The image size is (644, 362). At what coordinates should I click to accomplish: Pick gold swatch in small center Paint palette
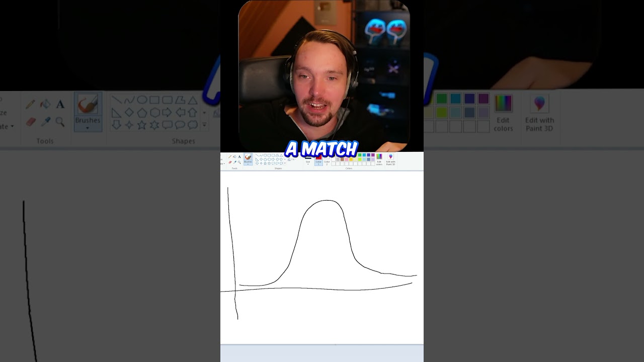click(x=351, y=159)
